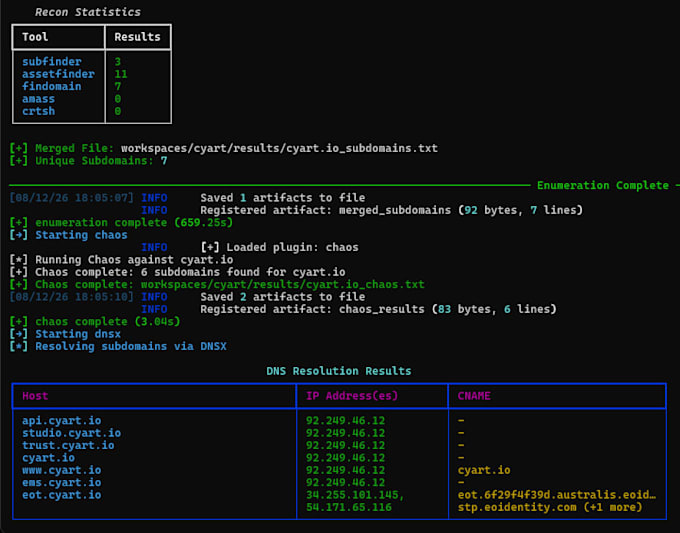Click host api.cyart.io
This screenshot has width=680, height=533.
click(x=62, y=421)
